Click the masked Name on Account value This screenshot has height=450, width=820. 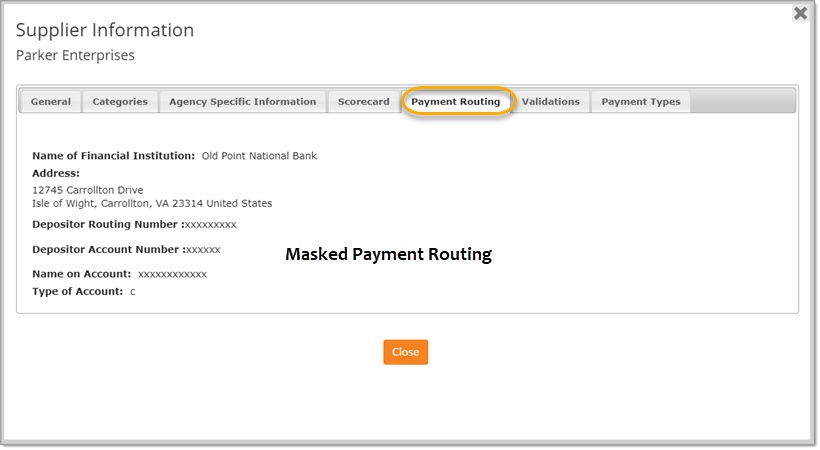(x=172, y=274)
